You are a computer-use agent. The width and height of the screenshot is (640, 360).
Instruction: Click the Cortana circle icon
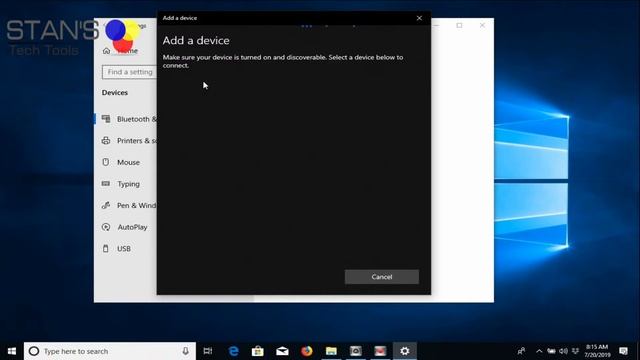coord(34,351)
